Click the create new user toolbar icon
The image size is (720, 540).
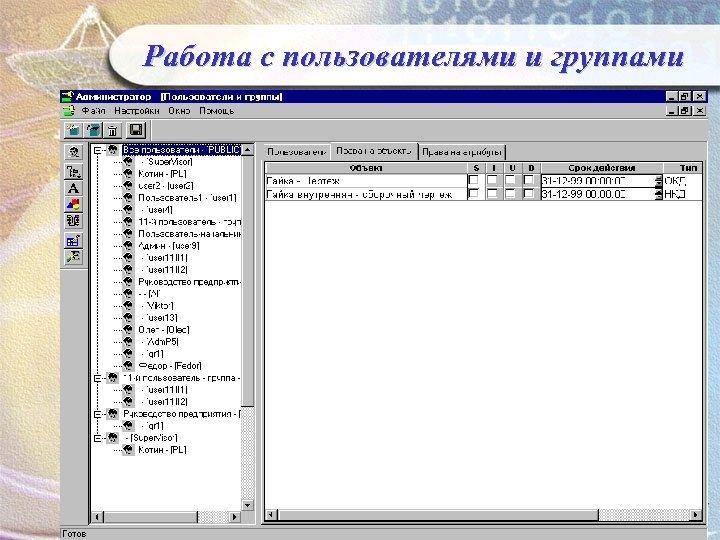click(73, 130)
